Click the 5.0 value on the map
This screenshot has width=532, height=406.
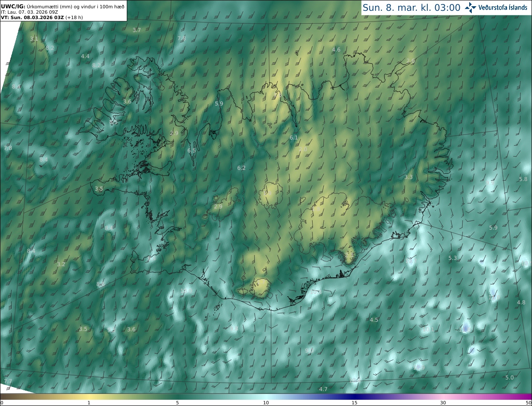[510, 377]
